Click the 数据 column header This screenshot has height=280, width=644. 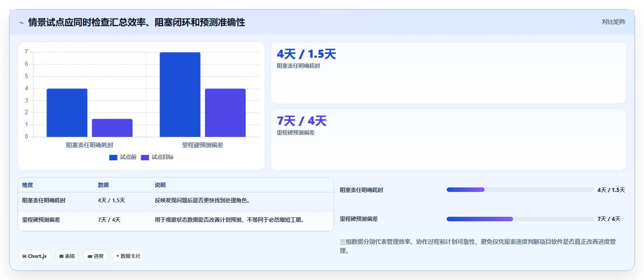pos(103,185)
